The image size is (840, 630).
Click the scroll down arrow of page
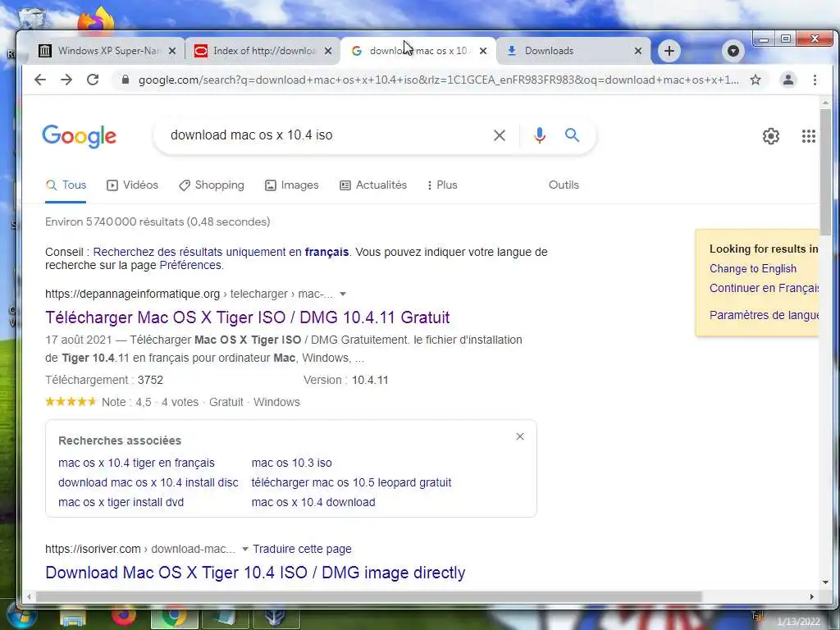(x=825, y=582)
